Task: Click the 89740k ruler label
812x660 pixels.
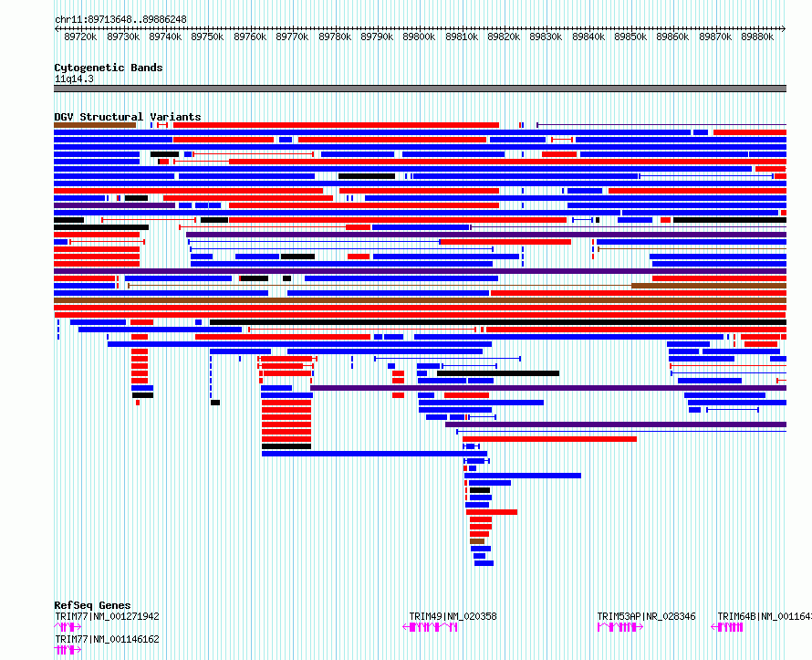Action: [165, 37]
